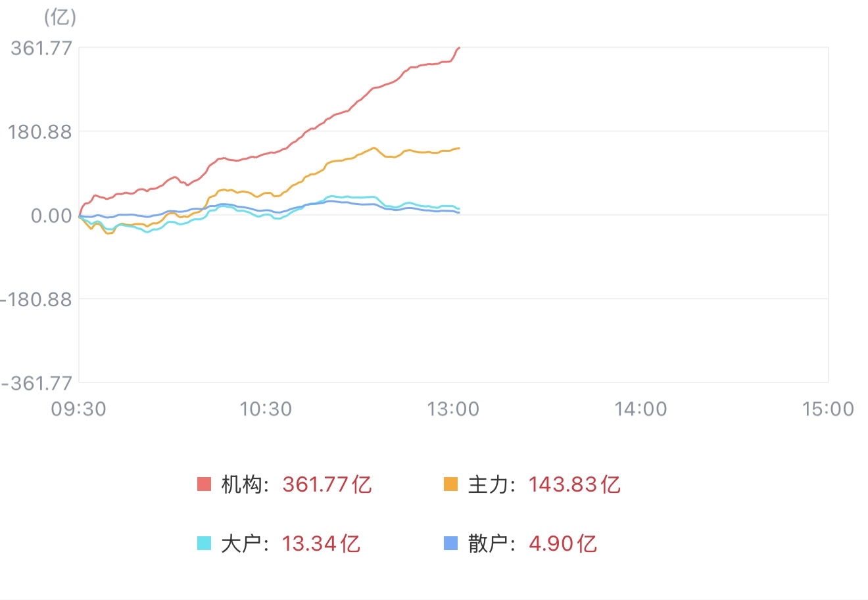Click the 0.00 y-axis label
868x600 pixels.
pos(51,216)
